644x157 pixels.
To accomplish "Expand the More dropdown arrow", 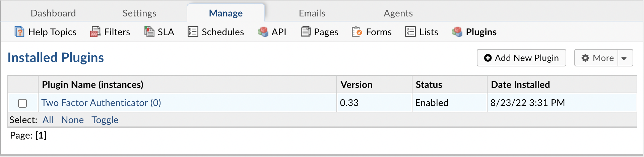I will [x=624, y=58].
